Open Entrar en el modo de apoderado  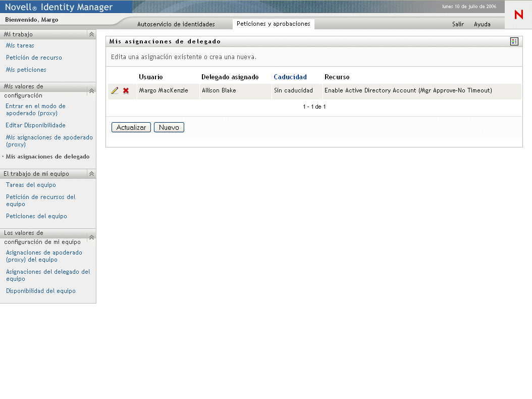pos(36,110)
